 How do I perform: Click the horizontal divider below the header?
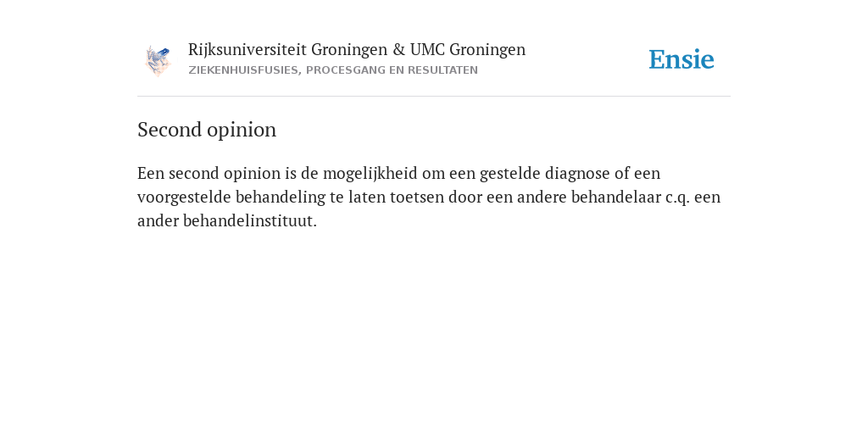(x=434, y=97)
